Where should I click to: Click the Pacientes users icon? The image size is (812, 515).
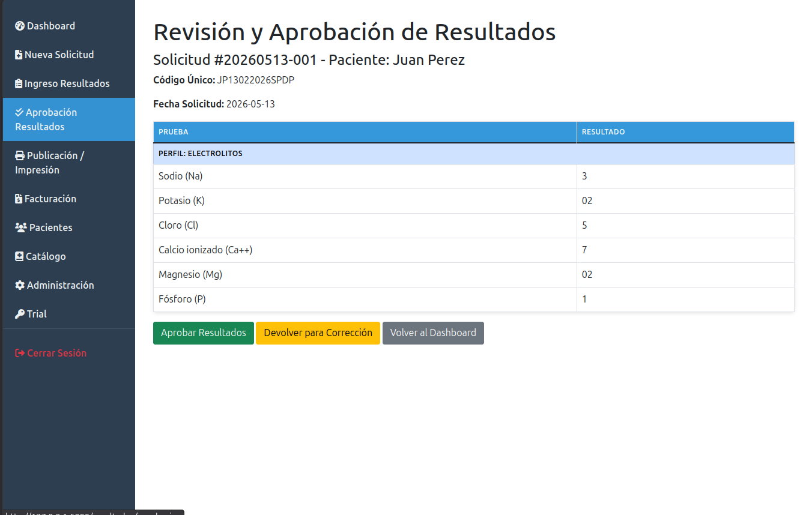tap(21, 227)
